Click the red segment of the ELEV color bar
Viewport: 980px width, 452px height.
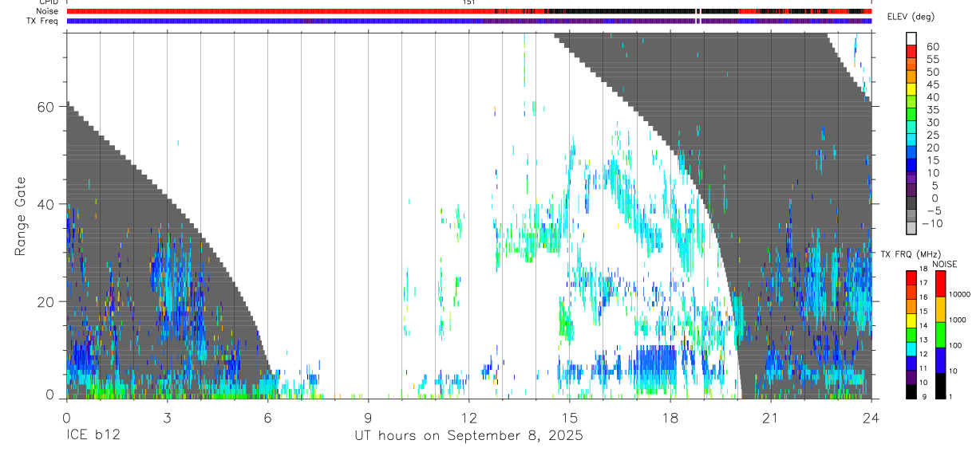912,51
